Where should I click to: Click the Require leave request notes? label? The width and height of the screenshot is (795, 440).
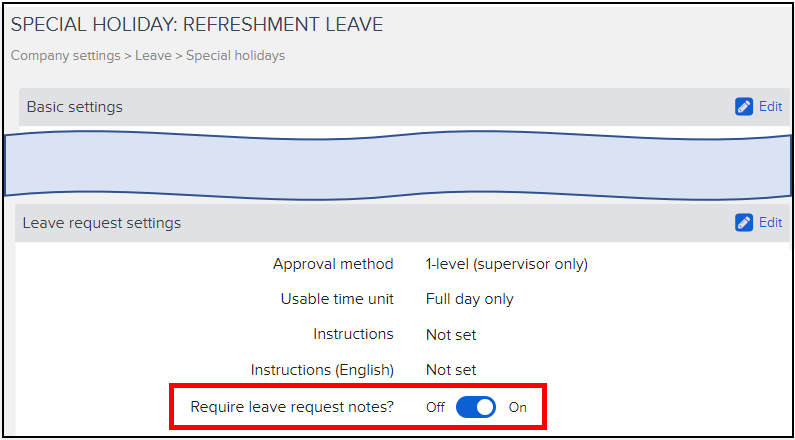coord(290,407)
